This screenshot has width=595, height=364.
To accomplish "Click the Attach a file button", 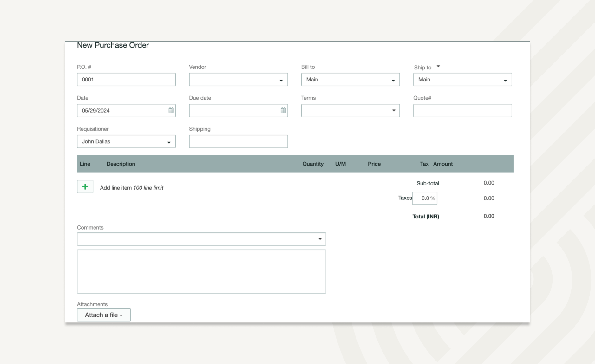I will 104,315.
